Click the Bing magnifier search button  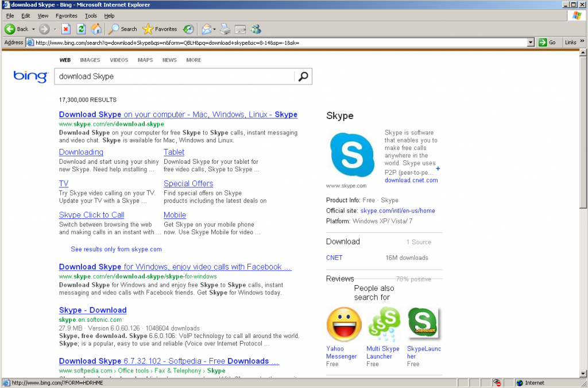pyautogui.click(x=303, y=76)
